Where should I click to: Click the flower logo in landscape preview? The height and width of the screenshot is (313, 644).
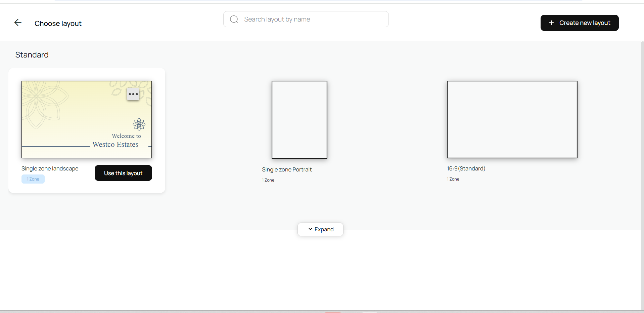(x=139, y=124)
